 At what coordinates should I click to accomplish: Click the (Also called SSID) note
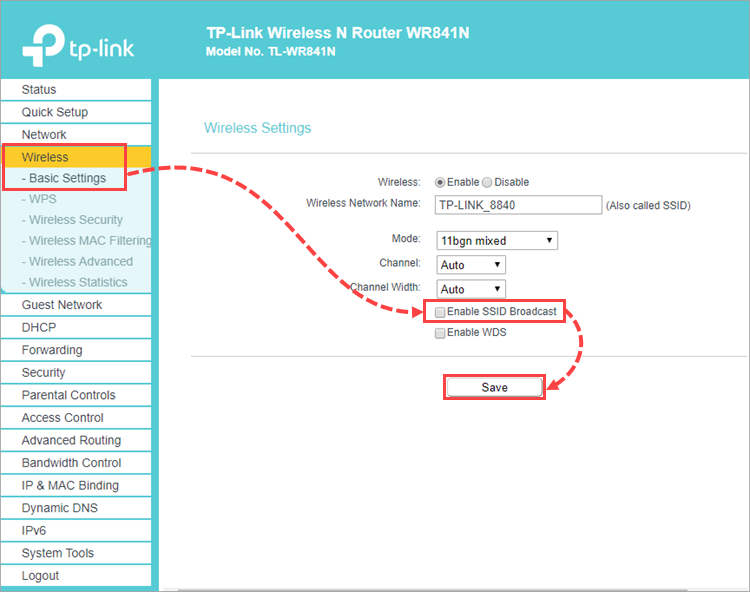click(x=648, y=206)
